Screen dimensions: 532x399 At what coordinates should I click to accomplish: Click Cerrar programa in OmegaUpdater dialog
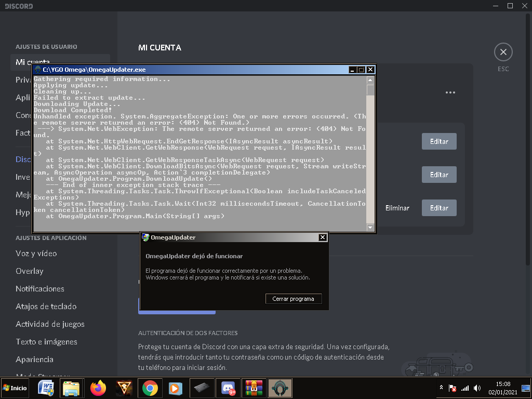tap(293, 299)
